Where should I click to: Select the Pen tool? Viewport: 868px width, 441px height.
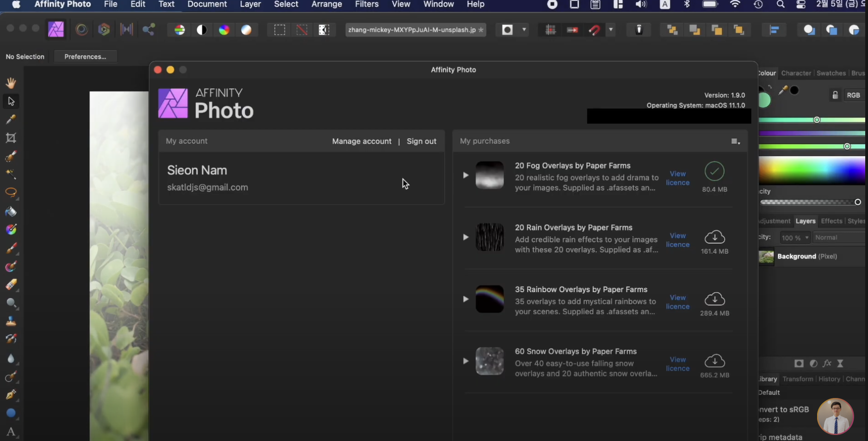11,395
